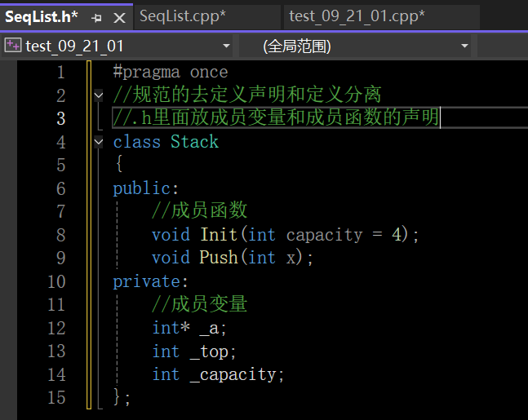Select the SeqList.h tab
The height and width of the screenshot is (420, 528).
tap(42, 16)
